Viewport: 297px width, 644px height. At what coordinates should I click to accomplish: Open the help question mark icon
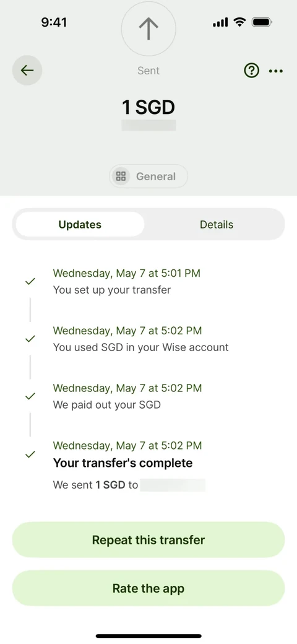251,71
